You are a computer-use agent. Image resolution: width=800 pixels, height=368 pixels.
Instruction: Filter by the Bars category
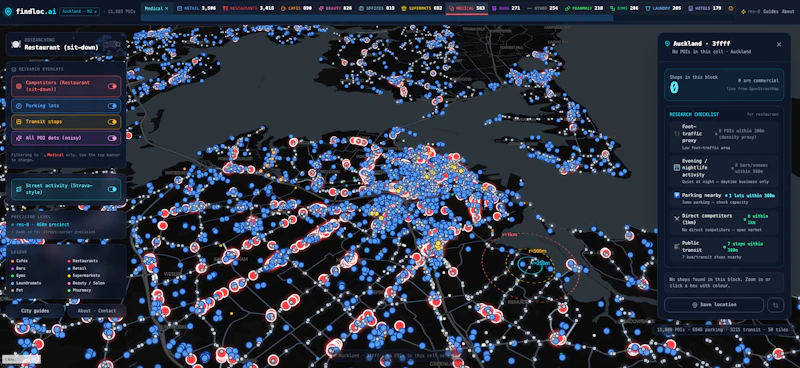tap(506, 9)
